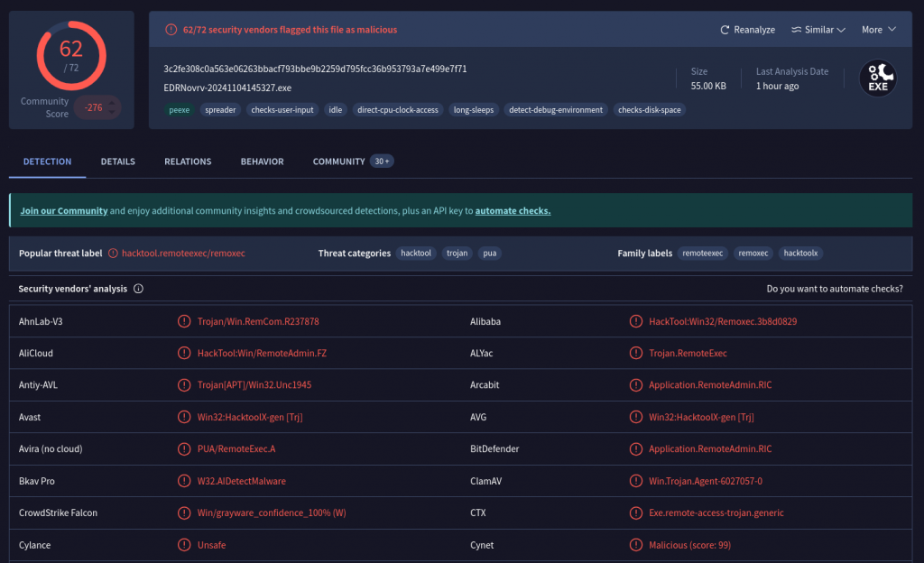Click the alert icon on the AhnLab-V3 detection
Image resolution: width=924 pixels, height=563 pixels.
(184, 321)
